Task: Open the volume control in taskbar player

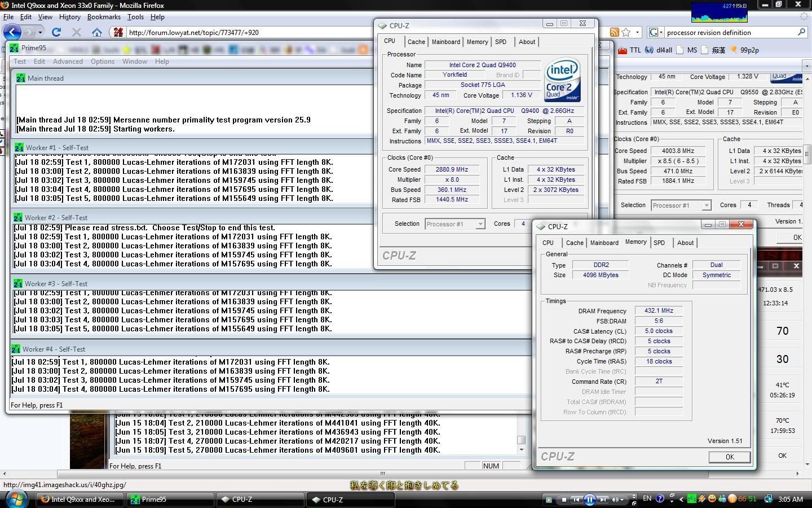Action: pos(616,500)
